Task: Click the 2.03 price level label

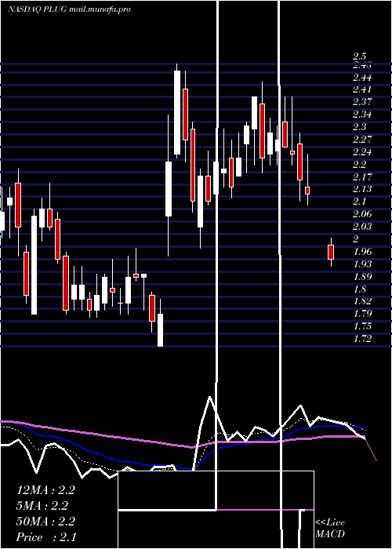Action: click(x=362, y=226)
